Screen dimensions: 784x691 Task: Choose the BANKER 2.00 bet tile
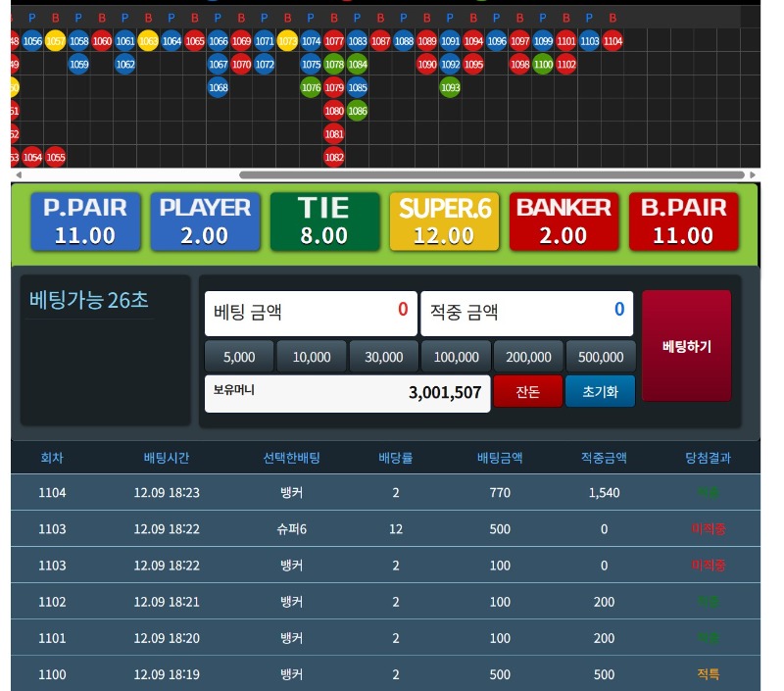[563, 221]
